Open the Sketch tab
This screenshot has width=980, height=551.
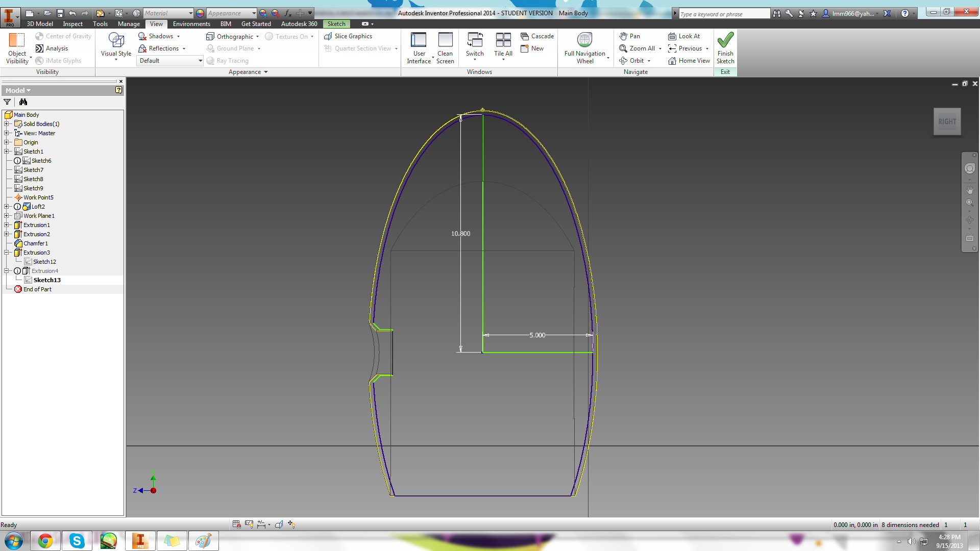pos(336,24)
